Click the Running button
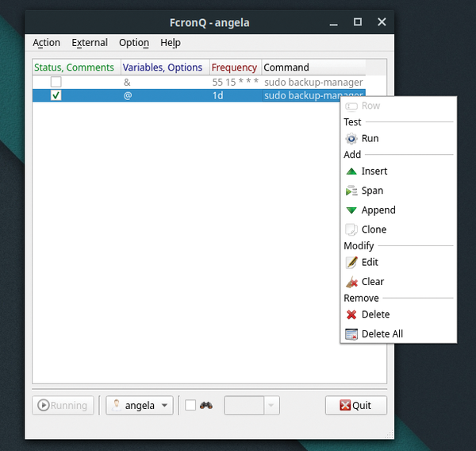Screen dimensions: 476x451 pyautogui.click(x=63, y=405)
